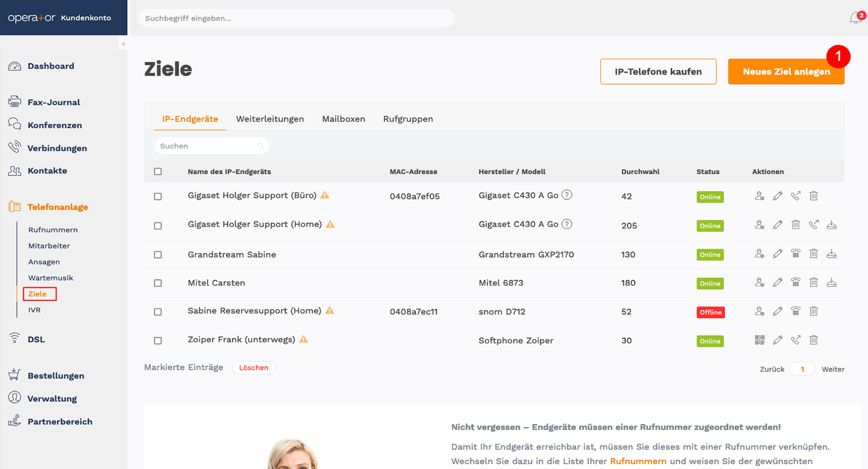
Task: Expand Telefonanlage in the sidebar
Action: (x=57, y=207)
